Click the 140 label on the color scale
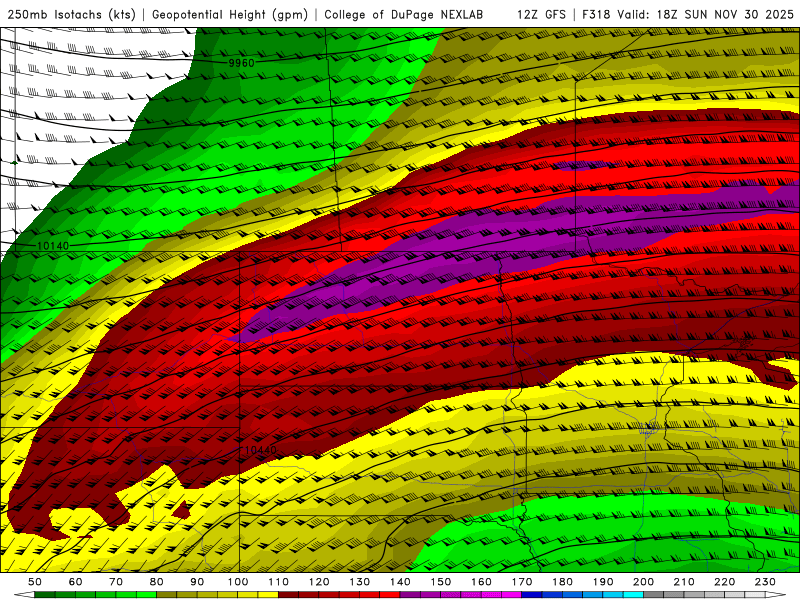The width and height of the screenshot is (800, 600). click(400, 582)
